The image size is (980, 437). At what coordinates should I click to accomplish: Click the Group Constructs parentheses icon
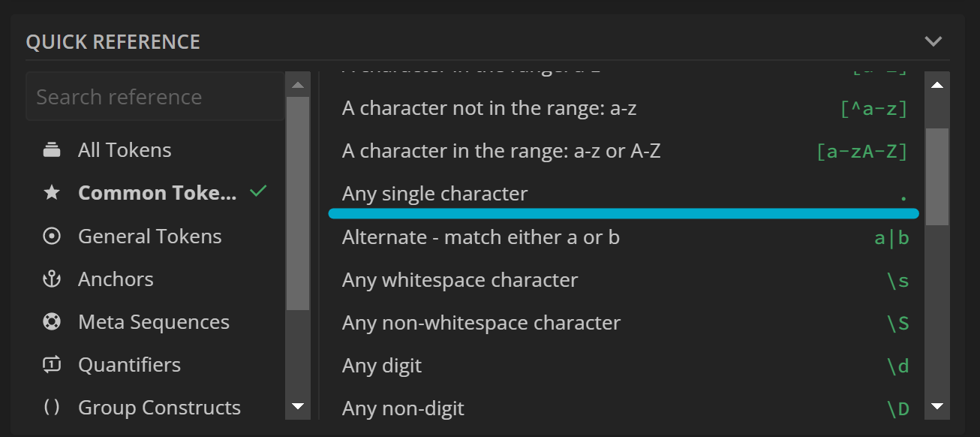[x=52, y=408]
